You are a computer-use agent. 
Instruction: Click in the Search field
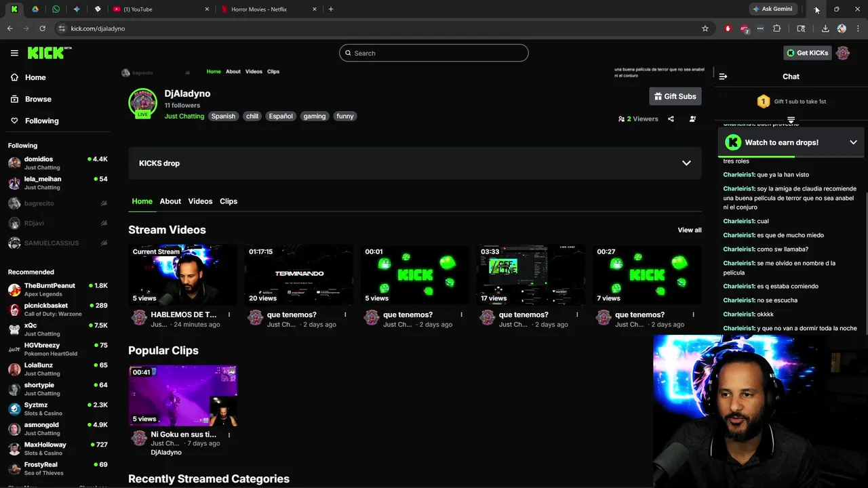(434, 53)
